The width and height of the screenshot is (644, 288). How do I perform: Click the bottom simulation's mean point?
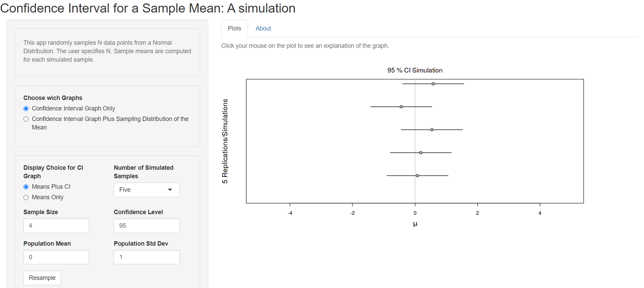click(417, 176)
